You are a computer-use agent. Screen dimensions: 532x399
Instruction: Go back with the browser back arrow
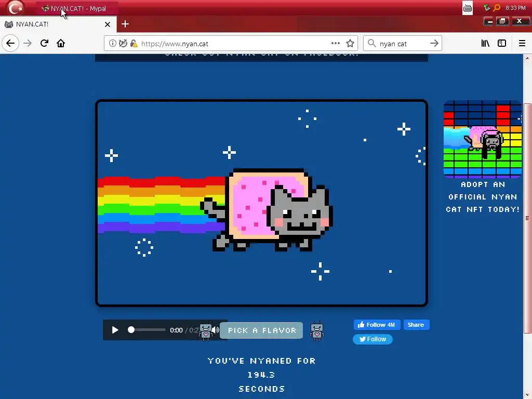click(x=10, y=44)
